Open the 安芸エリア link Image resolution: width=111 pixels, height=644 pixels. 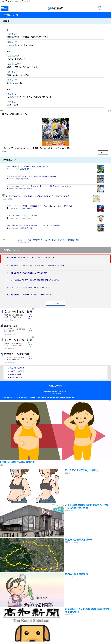[x=12, y=94]
